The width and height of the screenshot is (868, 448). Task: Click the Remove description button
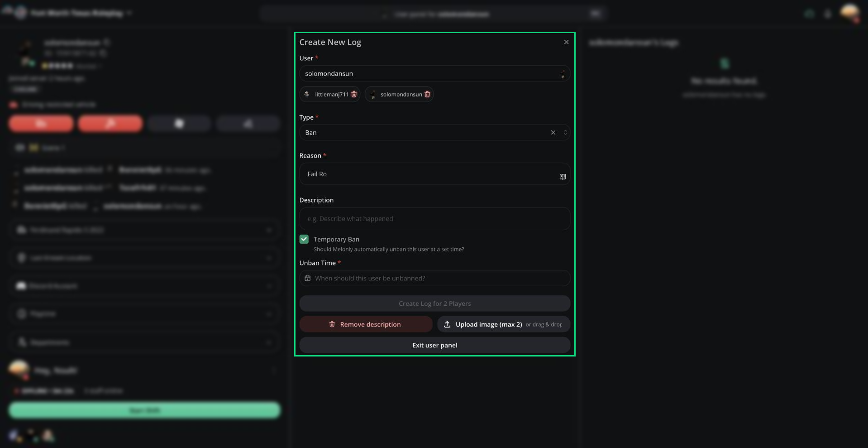(366, 324)
